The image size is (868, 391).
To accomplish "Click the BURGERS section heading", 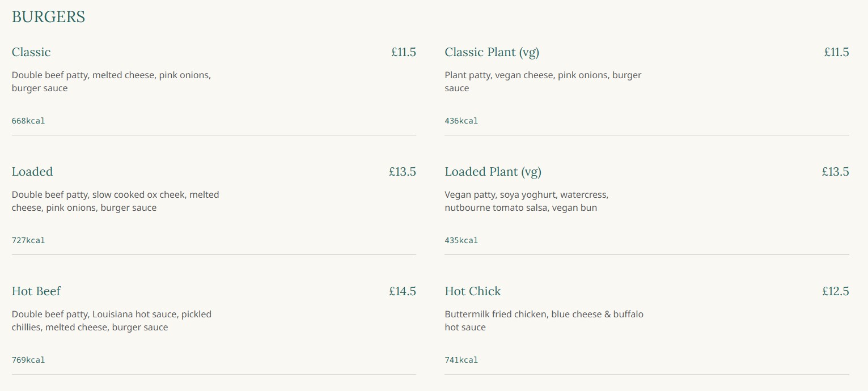I will 48,17.
